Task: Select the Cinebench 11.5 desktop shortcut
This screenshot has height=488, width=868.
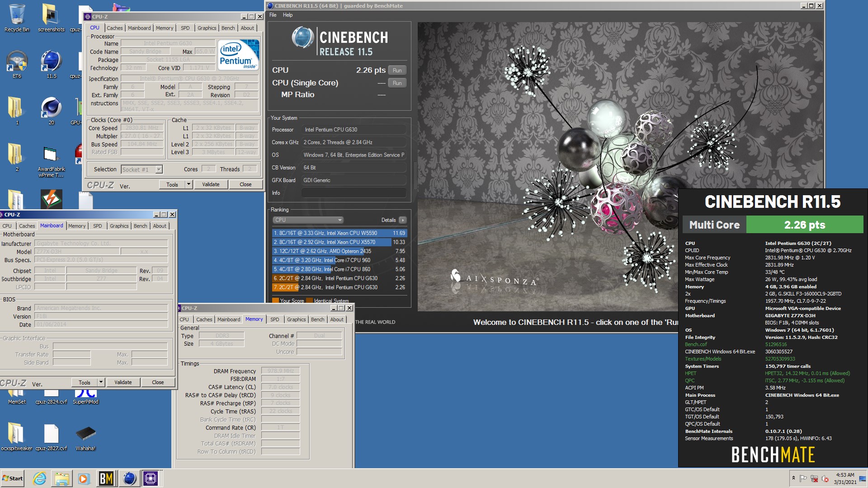Action: pyautogui.click(x=51, y=65)
